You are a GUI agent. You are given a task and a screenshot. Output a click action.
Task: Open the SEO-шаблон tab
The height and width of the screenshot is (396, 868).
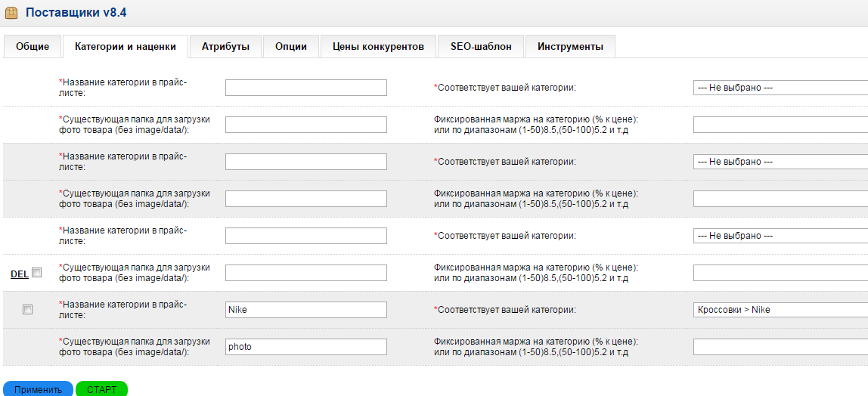(481, 47)
